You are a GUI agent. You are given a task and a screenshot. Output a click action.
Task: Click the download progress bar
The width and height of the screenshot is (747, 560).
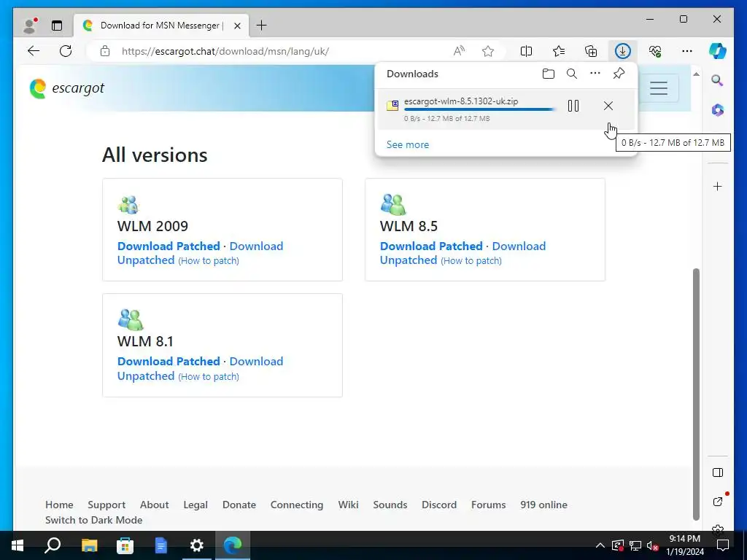click(479, 109)
